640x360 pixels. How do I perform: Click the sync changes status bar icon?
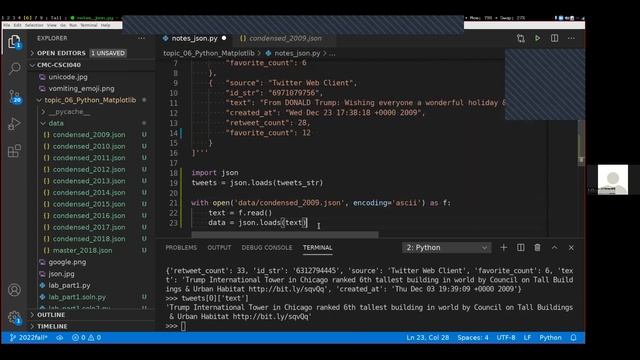[x=60, y=338]
